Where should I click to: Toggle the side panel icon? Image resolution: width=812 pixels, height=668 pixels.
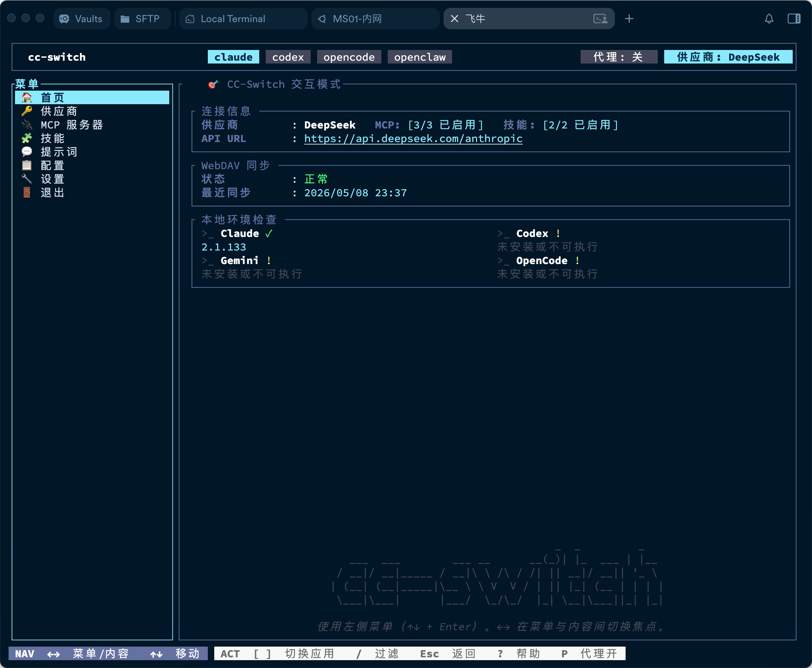click(794, 19)
